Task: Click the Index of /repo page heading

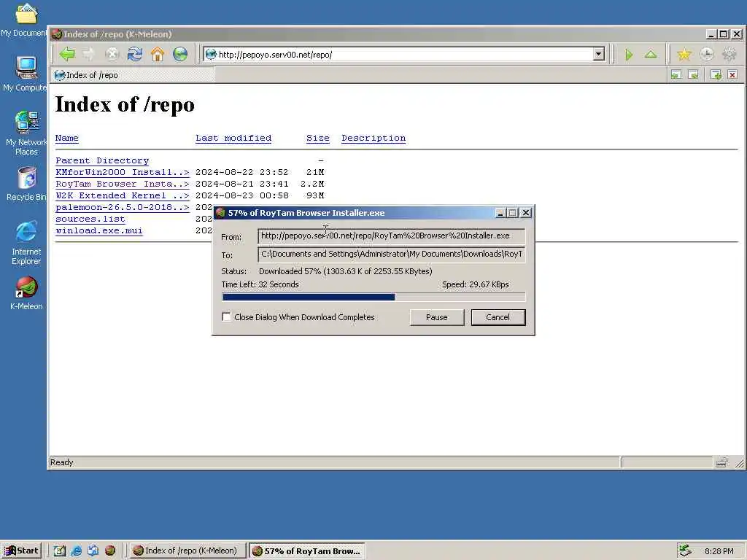Action: (125, 104)
